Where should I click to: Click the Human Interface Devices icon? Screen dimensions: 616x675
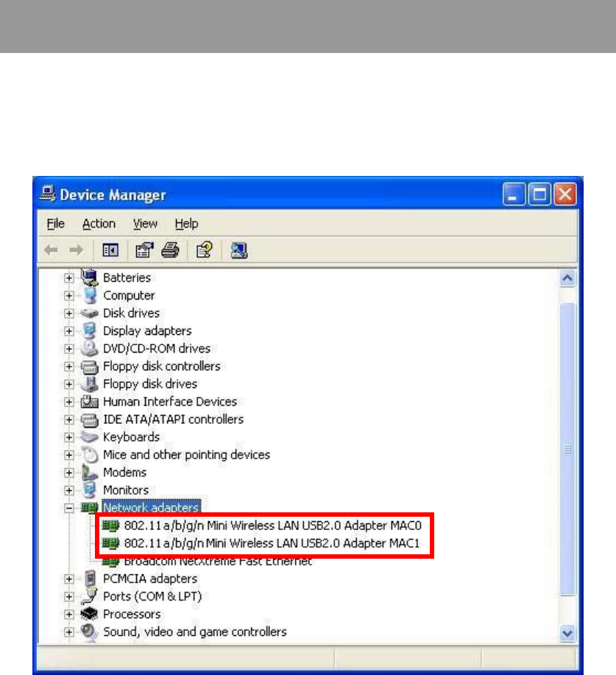pyautogui.click(x=90, y=402)
